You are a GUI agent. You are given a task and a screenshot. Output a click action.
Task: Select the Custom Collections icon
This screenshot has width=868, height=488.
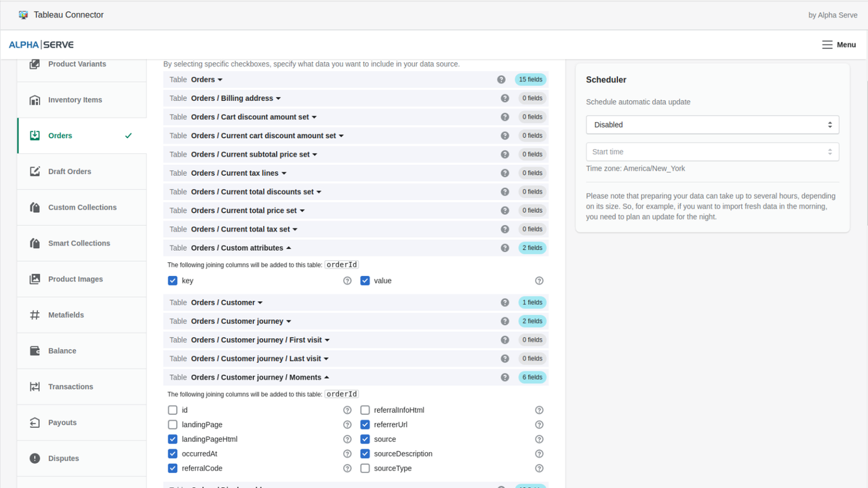pyautogui.click(x=35, y=207)
